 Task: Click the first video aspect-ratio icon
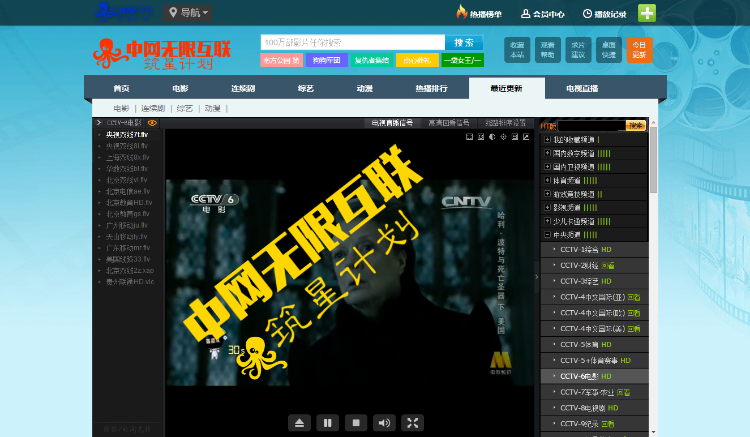coord(469,137)
